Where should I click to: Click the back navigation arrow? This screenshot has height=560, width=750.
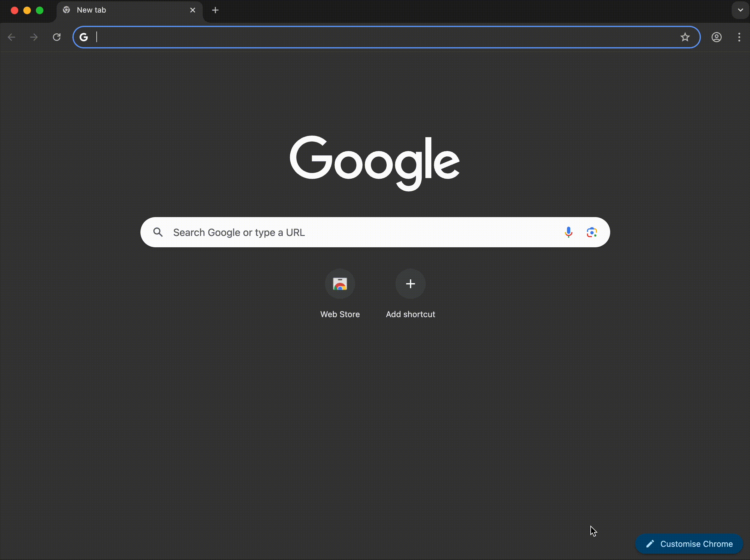click(12, 37)
